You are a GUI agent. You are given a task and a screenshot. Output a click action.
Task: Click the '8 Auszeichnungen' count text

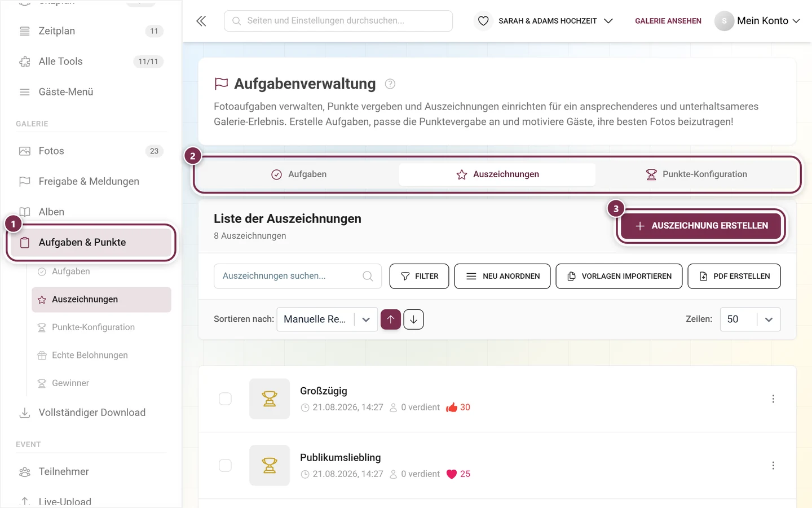pos(250,236)
